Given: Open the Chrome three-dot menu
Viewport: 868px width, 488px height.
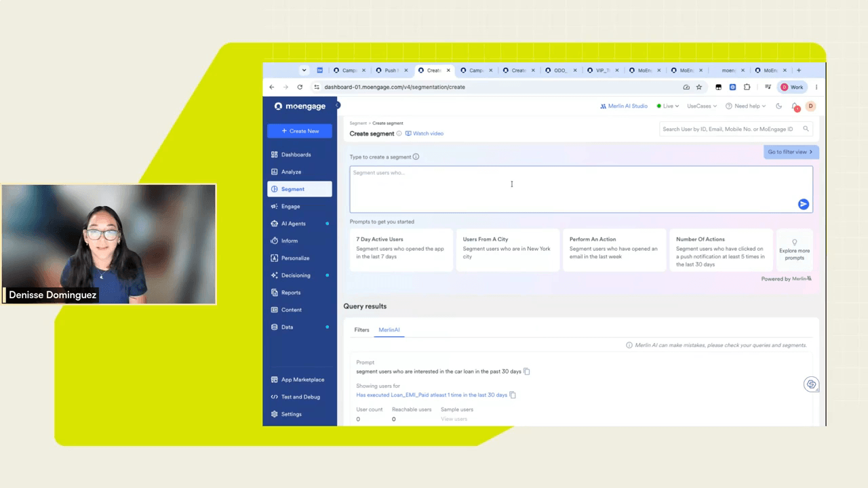Looking at the screenshot, I should (x=816, y=87).
